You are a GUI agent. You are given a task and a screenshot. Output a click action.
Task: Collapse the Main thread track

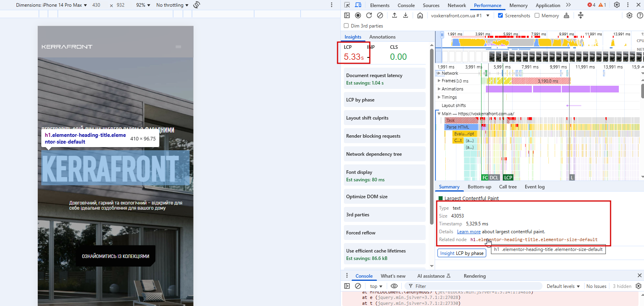[x=439, y=114]
